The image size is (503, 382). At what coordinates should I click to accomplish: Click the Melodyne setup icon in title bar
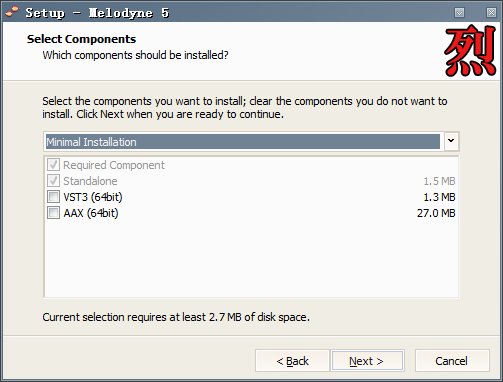(x=13, y=12)
